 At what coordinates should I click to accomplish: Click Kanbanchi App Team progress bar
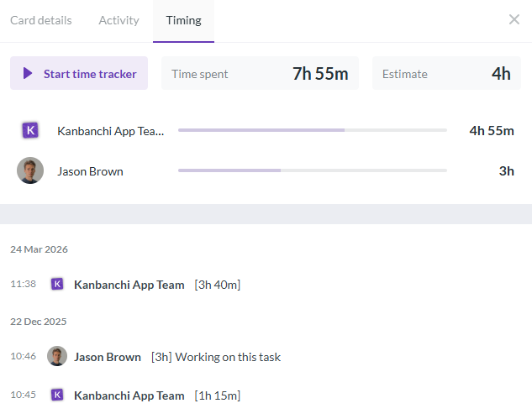coord(313,130)
